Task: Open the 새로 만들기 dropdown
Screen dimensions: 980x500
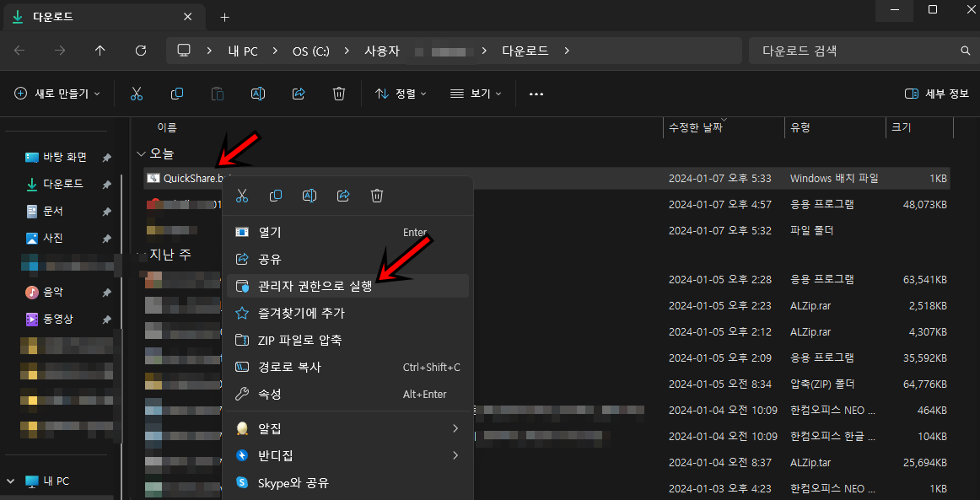Action: coord(57,94)
